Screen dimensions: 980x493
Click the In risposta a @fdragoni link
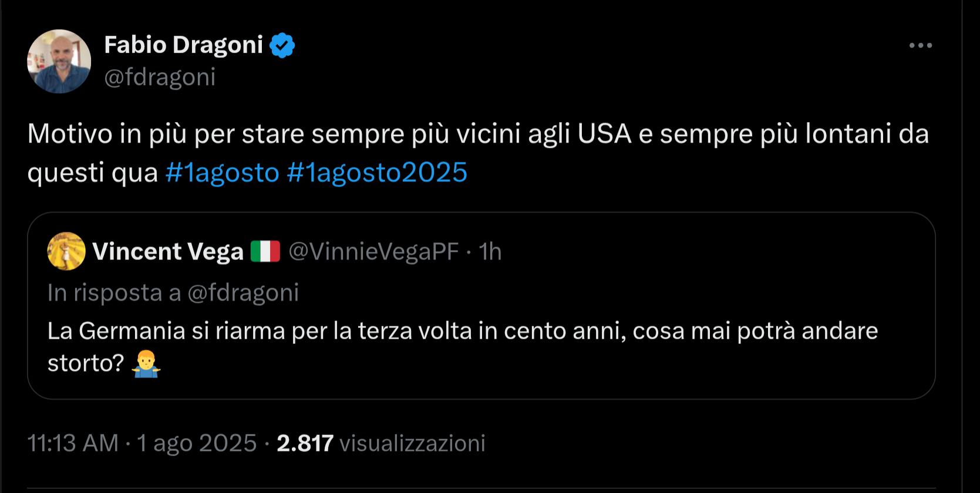pyautogui.click(x=173, y=292)
